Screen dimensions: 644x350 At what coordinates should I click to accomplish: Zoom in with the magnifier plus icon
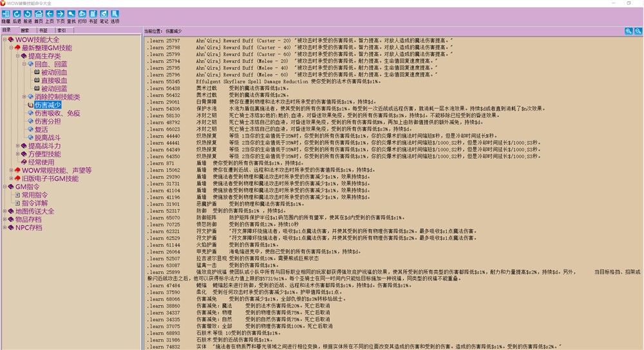[629, 30]
